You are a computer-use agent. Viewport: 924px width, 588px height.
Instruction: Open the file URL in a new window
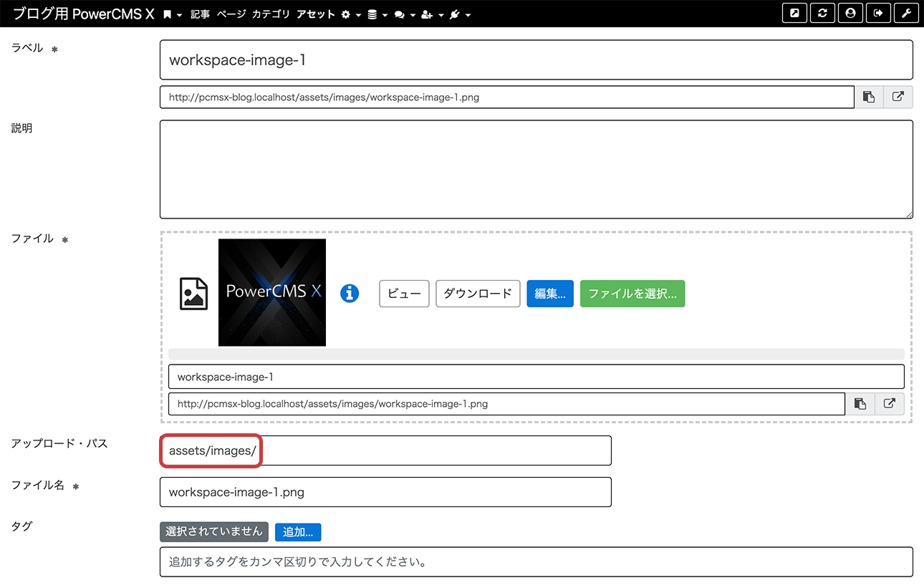(890, 404)
